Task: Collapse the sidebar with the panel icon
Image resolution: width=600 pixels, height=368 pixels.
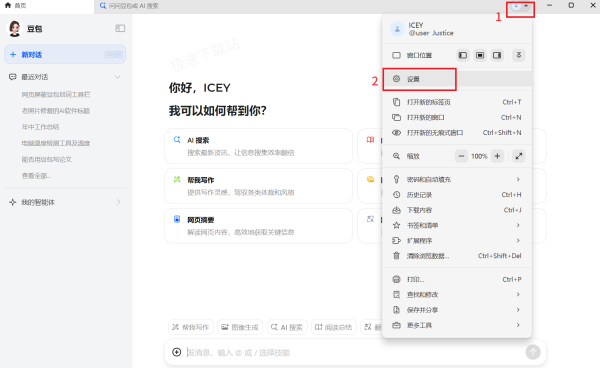Action: 120,28
